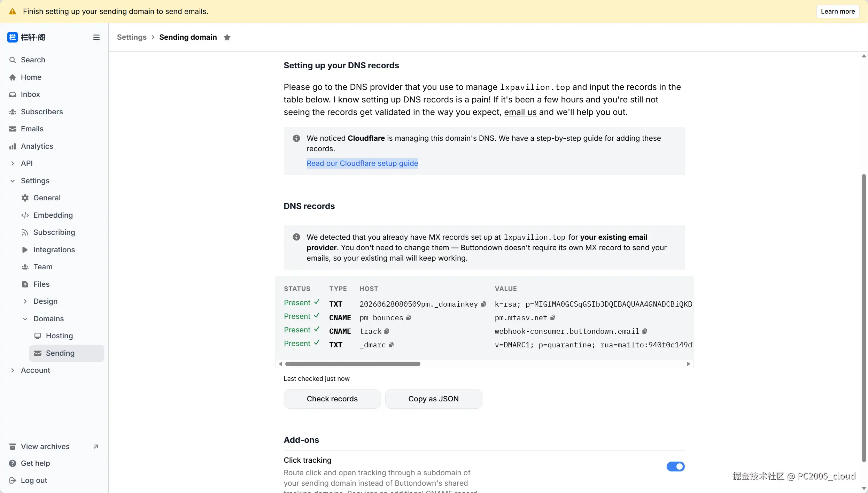Click the Emails envelope icon
868x493 pixels.
[x=13, y=129]
